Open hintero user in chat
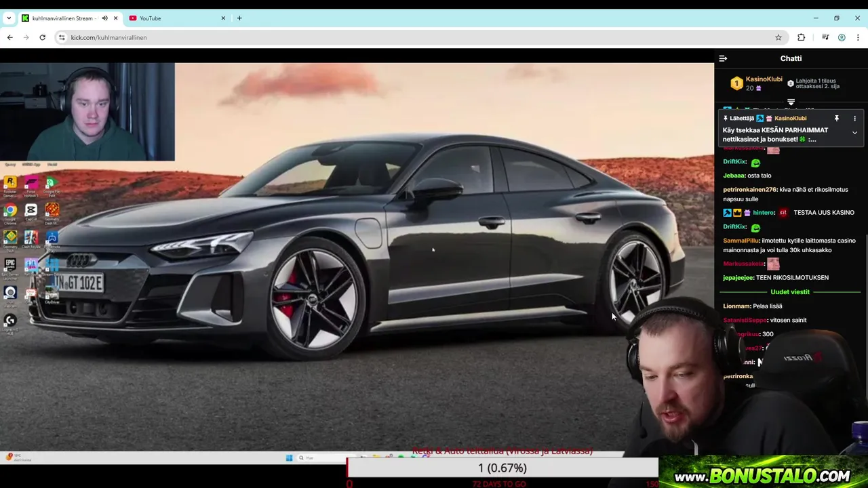The image size is (868, 488). tap(764, 213)
